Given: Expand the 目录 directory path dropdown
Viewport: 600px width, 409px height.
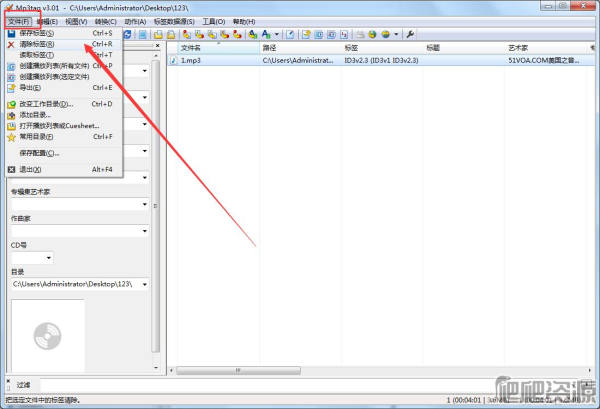Looking at the screenshot, I should point(146,284).
